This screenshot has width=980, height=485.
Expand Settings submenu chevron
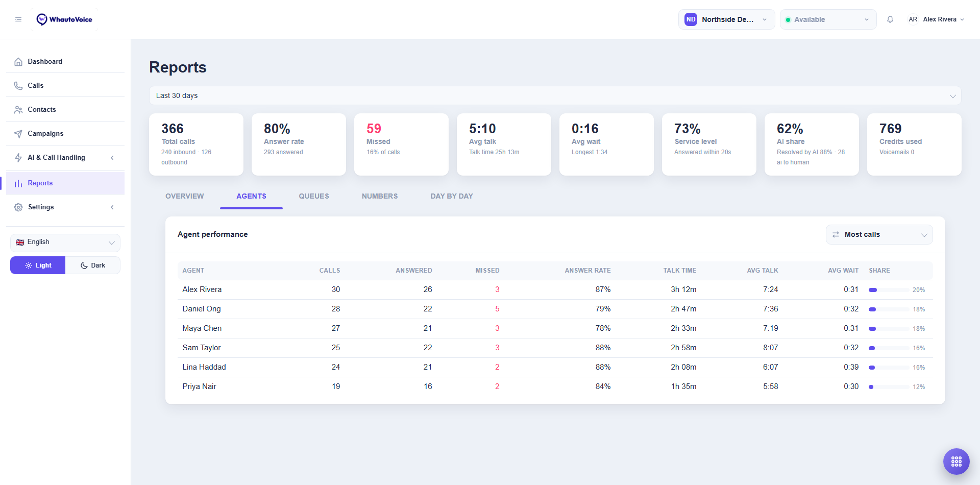[x=112, y=207]
